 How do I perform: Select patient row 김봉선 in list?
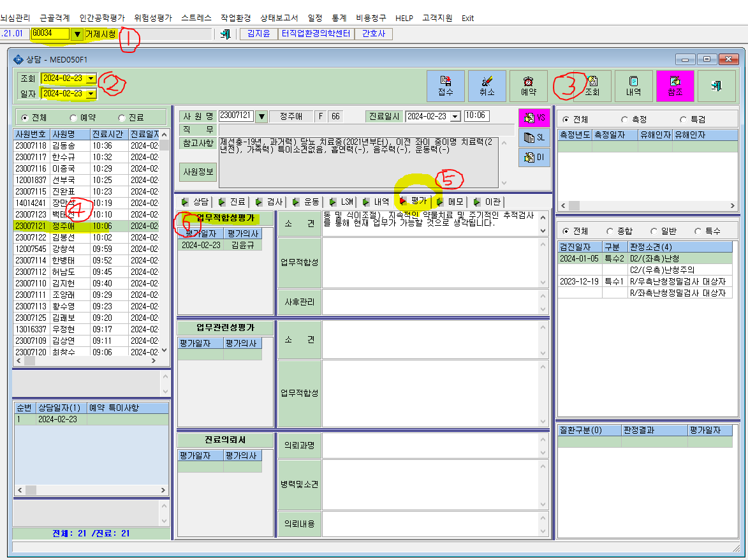click(x=90, y=237)
